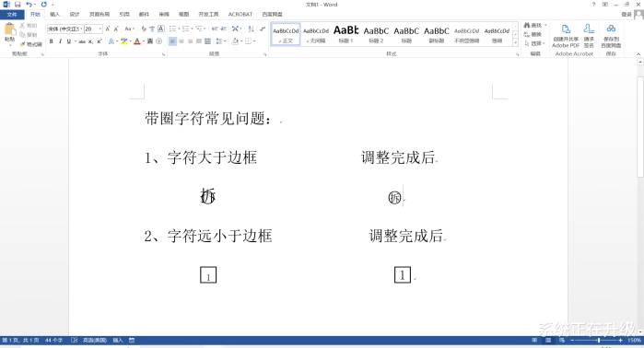The width and height of the screenshot is (644, 348).
Task: Click the text highlight color marker icon
Action: coord(123,41)
